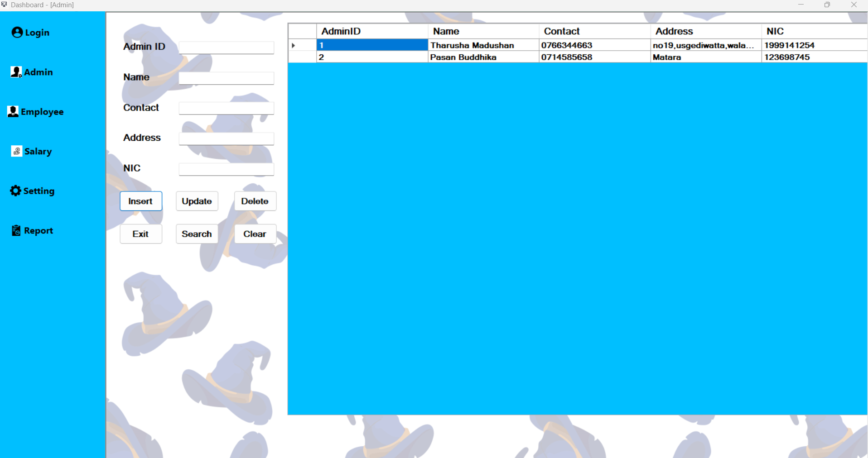Select the Matara address cell
The height and width of the screenshot is (458, 868).
pyautogui.click(x=706, y=57)
